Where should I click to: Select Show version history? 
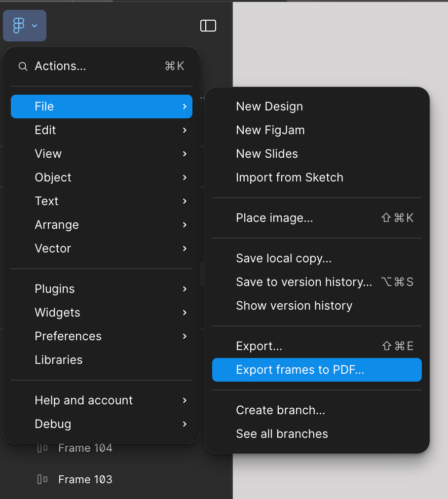[x=317, y=306]
